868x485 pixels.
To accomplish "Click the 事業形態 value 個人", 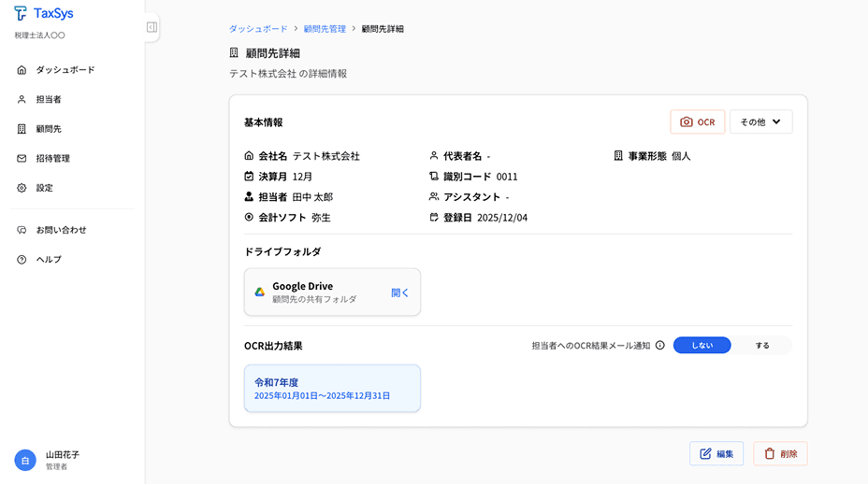I will pos(681,156).
